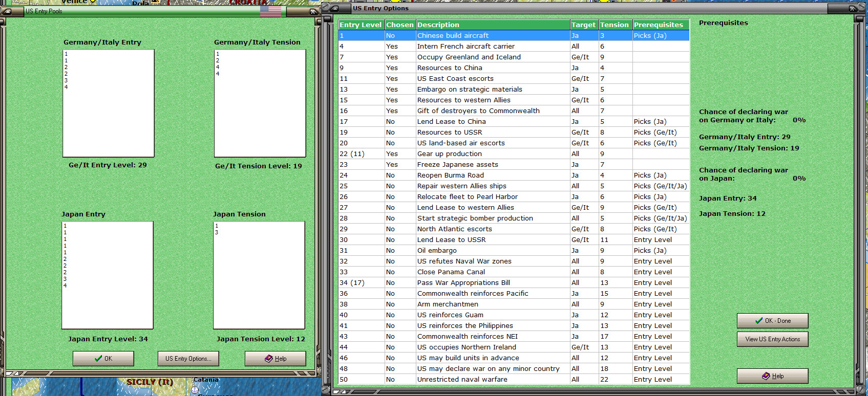Screen dimensions: 868x396
Task: Select 'Unrestricted naval warfare' row
Action: click(514, 380)
